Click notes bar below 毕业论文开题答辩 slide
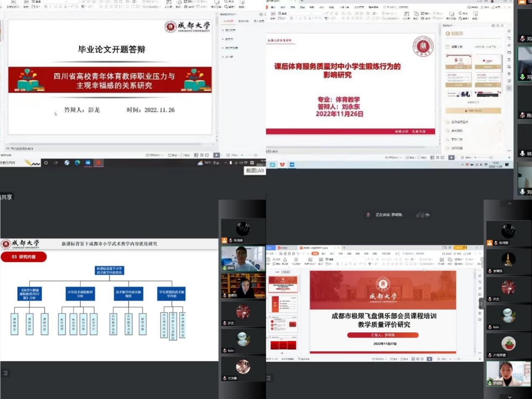 point(110,148)
